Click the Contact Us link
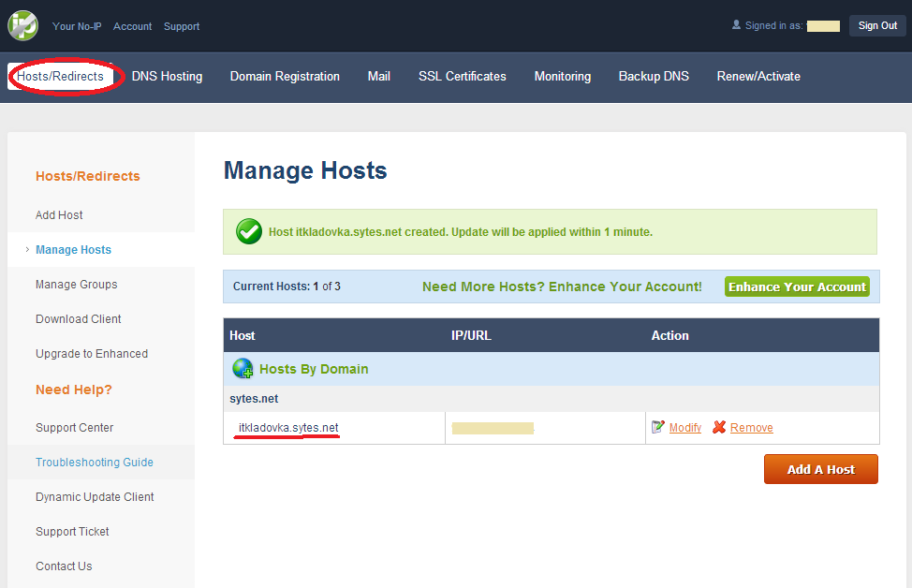 pos(64,566)
